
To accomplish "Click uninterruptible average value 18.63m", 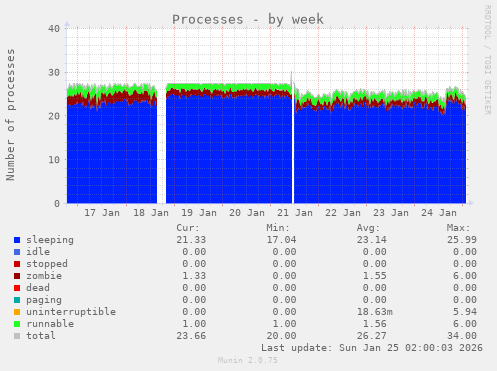I will point(374,312).
